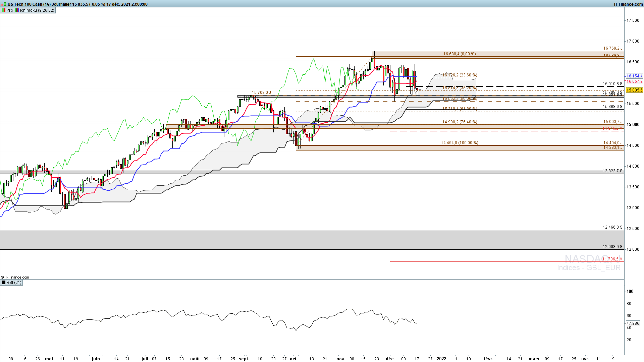Click the 2022 marker on the time axis
Screen dimensions: 644x362
point(441,359)
